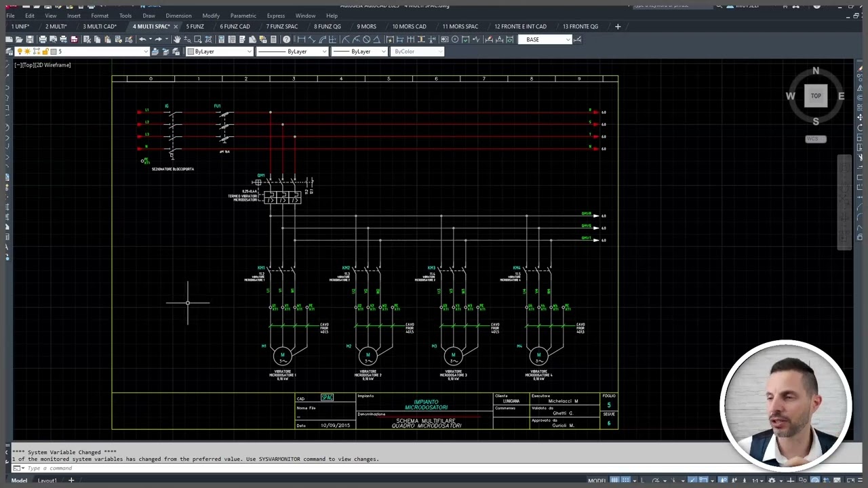Select the Diameter dimension tool
Viewport: 868px width, 488px height.
pos(366,39)
